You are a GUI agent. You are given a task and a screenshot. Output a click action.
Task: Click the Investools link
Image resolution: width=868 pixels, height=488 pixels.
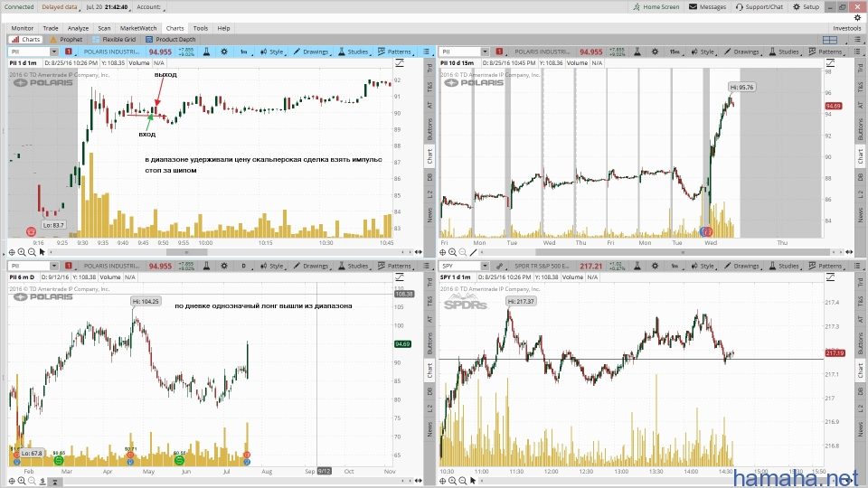(846, 28)
